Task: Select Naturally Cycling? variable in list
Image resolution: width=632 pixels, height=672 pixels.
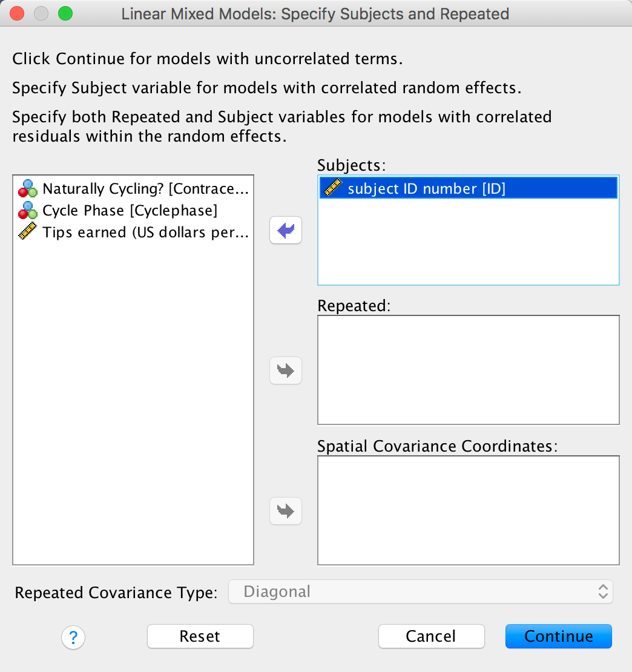Action: [x=145, y=189]
